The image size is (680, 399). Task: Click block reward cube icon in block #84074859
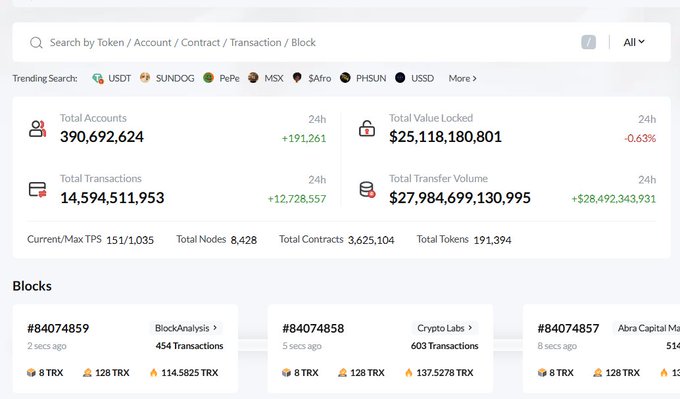click(x=31, y=373)
